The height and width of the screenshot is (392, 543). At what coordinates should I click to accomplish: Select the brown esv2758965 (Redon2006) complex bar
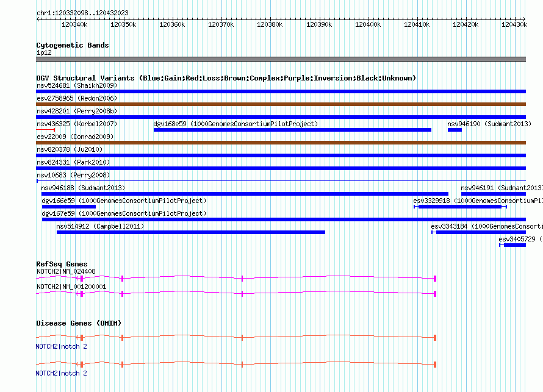[x=281, y=104]
